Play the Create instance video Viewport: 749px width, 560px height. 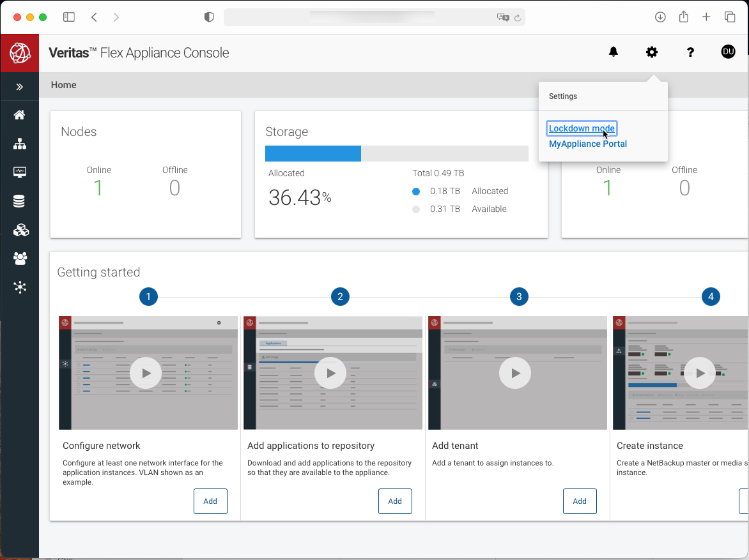(700, 373)
